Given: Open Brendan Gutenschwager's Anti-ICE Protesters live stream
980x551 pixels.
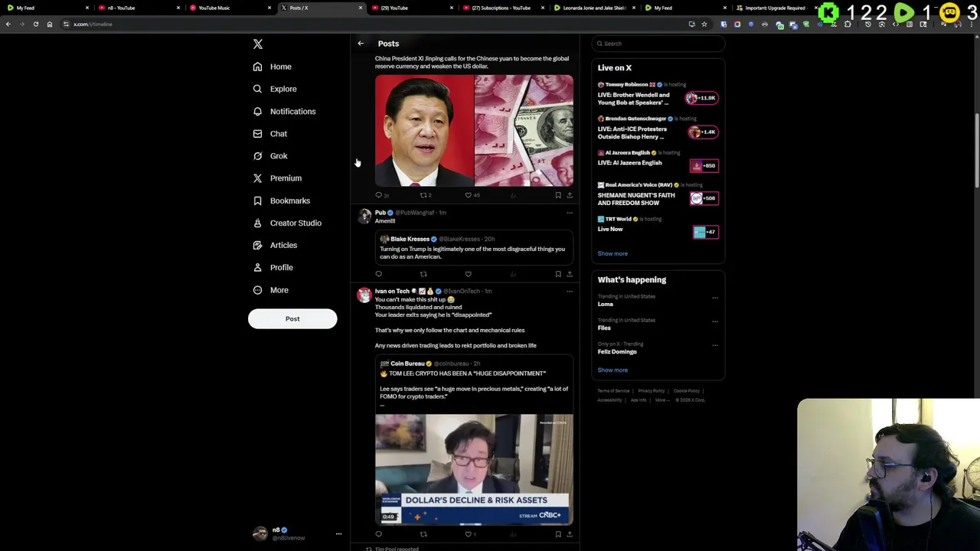Looking at the screenshot, I should (658, 129).
